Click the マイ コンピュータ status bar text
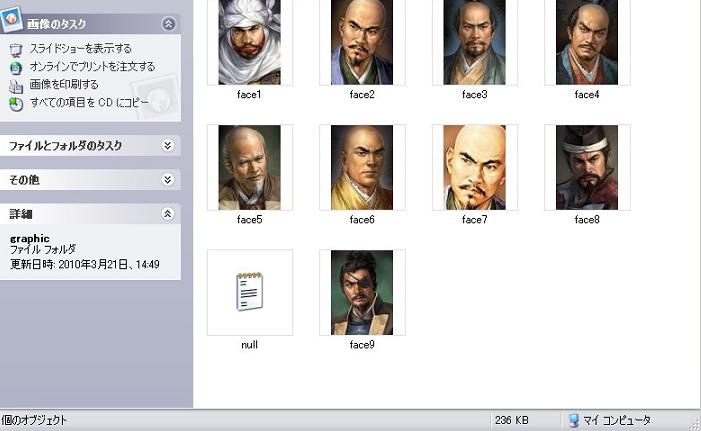 click(x=617, y=420)
